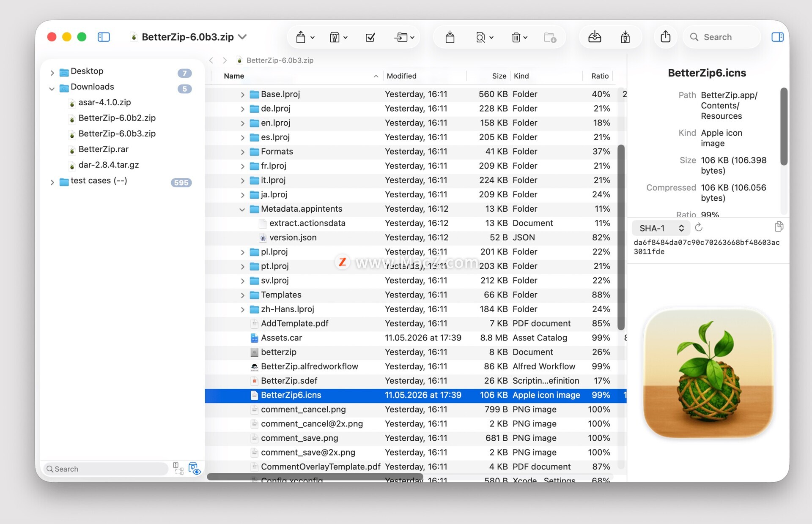Select the CommentOverlayTemplate.pdf file icon
The image size is (812, 524).
254,467
